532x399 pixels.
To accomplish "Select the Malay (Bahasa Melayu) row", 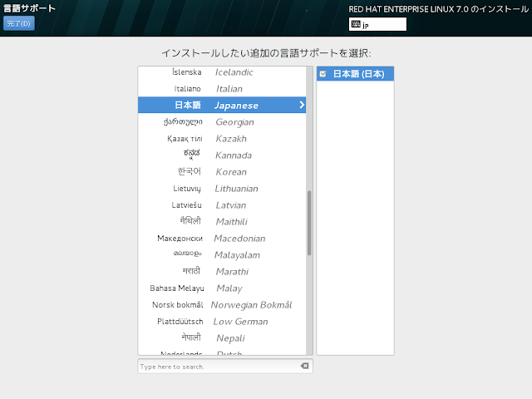I will pos(222,288).
